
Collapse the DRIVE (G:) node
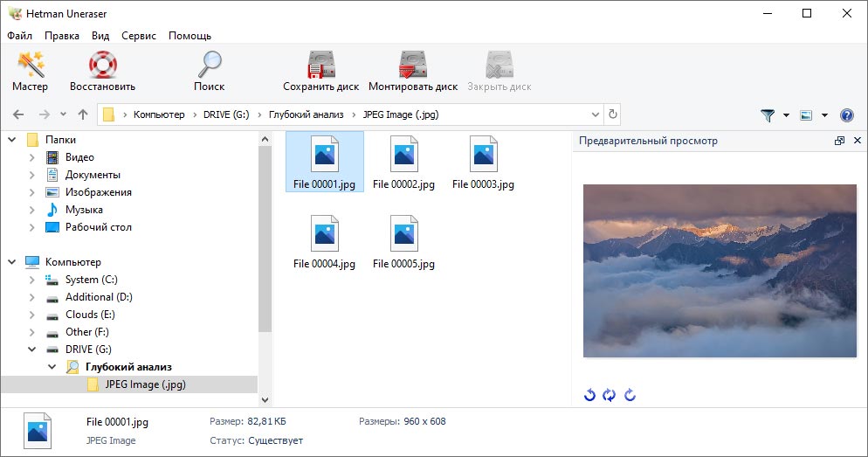pos(32,350)
